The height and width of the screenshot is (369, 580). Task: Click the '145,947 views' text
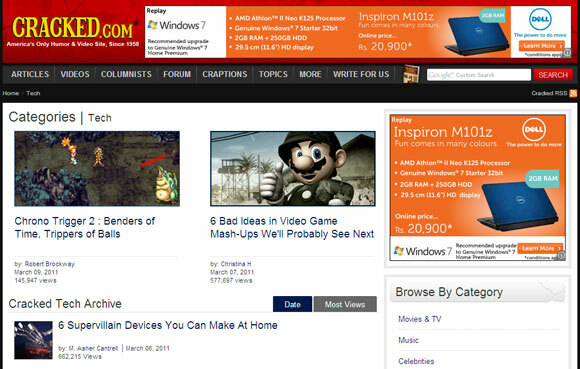[36, 281]
